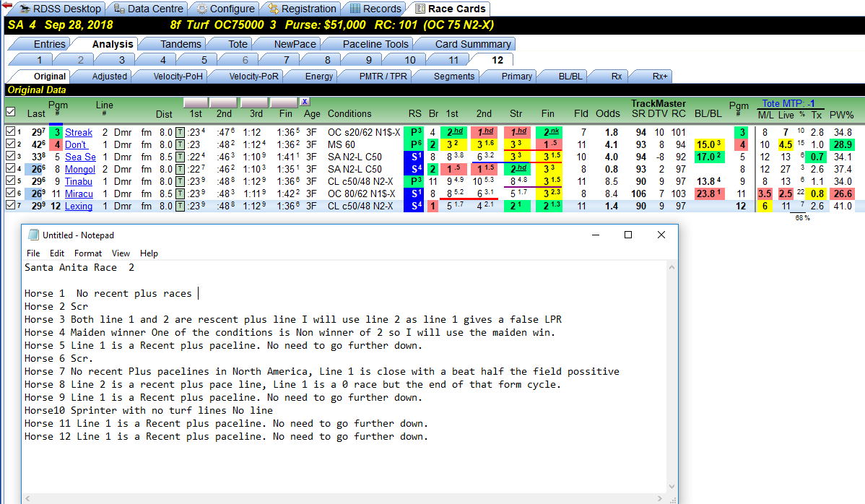The image size is (865, 504).
Task: Click the turf T icon in Sea Se row
Action: (x=180, y=157)
